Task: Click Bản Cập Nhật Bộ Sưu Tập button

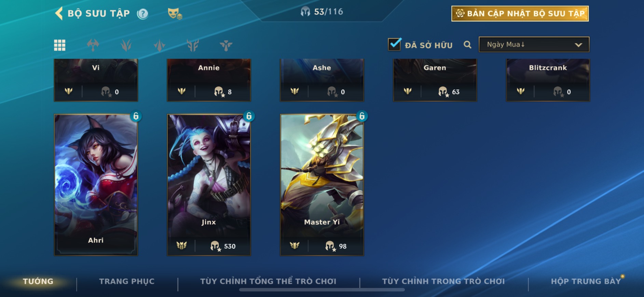Action: point(520,14)
